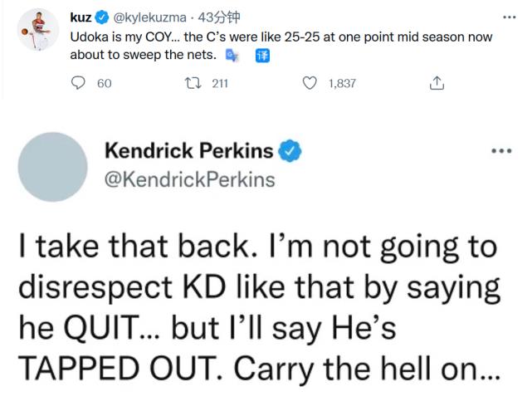Open Perkins' tweet text about KD
The image size is (532, 406).
(260, 307)
